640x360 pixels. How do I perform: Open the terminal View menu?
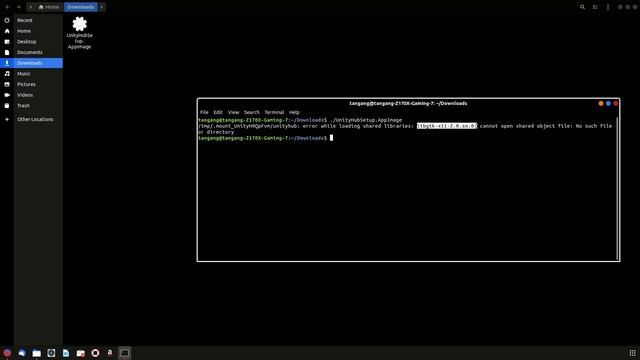point(233,112)
